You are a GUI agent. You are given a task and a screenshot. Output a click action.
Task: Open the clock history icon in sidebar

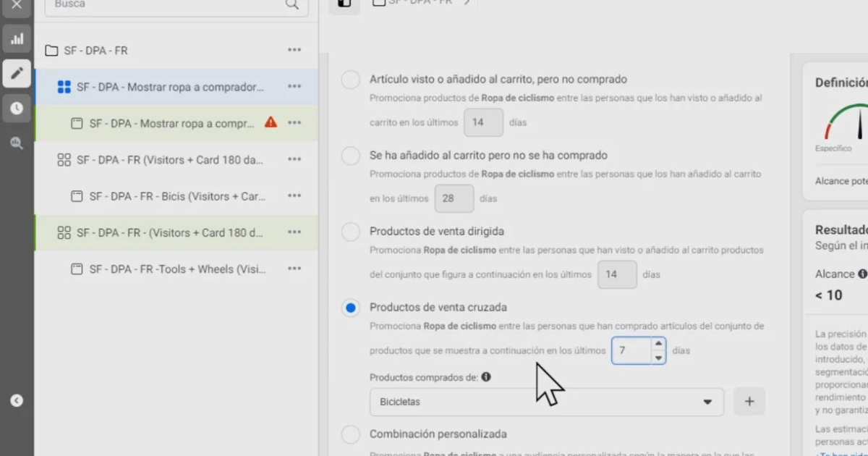tap(17, 108)
